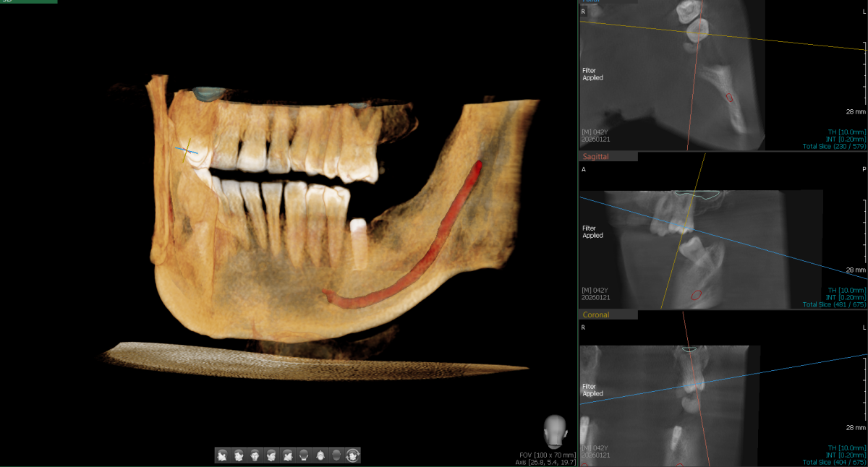Click Total Slice (404 / 675) in coronal pane
Image resolution: width=868 pixels, height=467 pixels.
coord(834,462)
